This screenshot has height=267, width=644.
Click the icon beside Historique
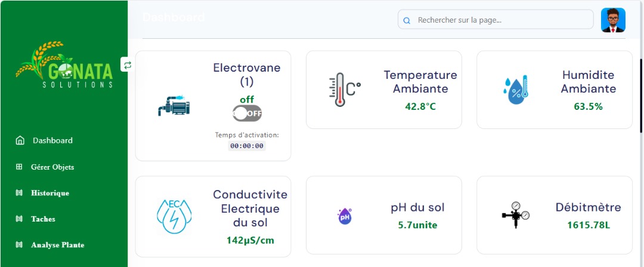click(19, 192)
